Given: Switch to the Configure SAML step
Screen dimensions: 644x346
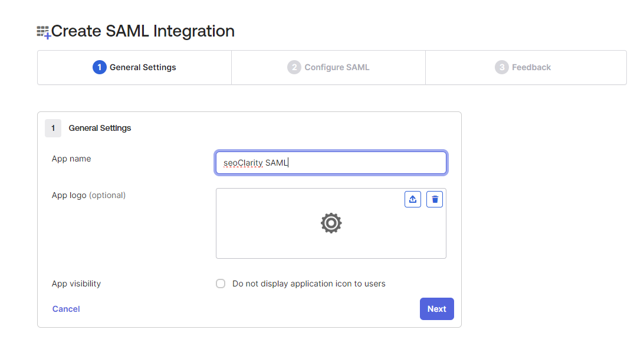Looking at the screenshot, I should [337, 67].
